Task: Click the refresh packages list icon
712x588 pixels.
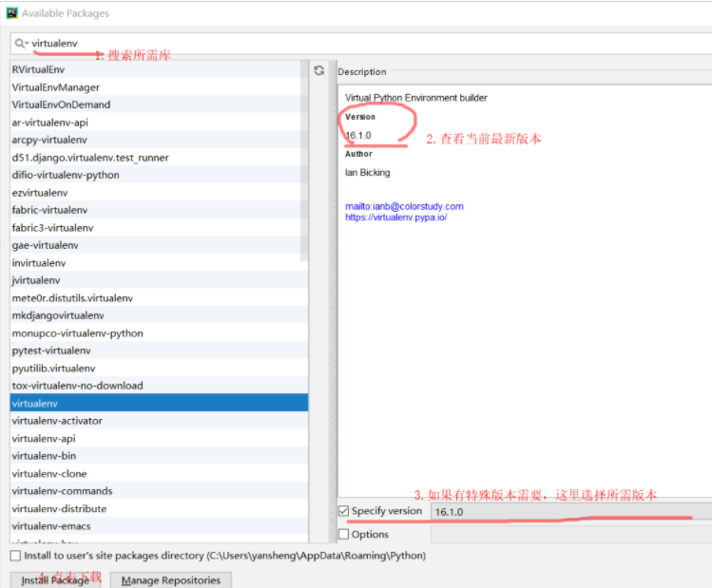Action: (x=319, y=70)
